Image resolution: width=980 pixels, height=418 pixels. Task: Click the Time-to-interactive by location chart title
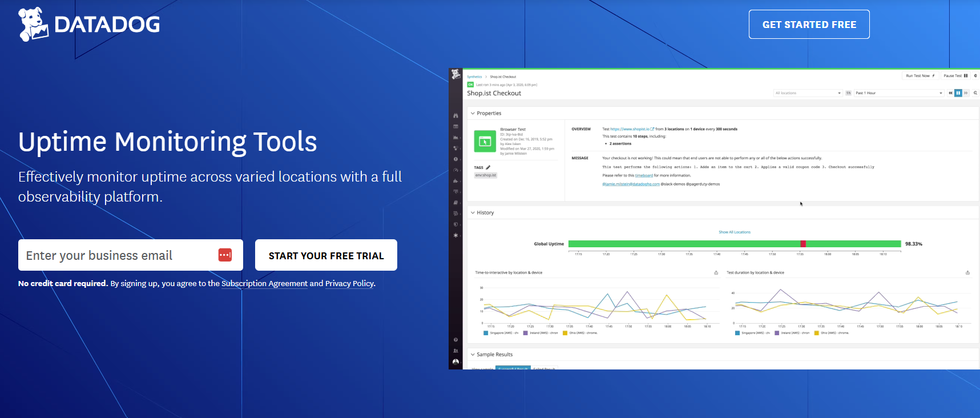(x=509, y=272)
